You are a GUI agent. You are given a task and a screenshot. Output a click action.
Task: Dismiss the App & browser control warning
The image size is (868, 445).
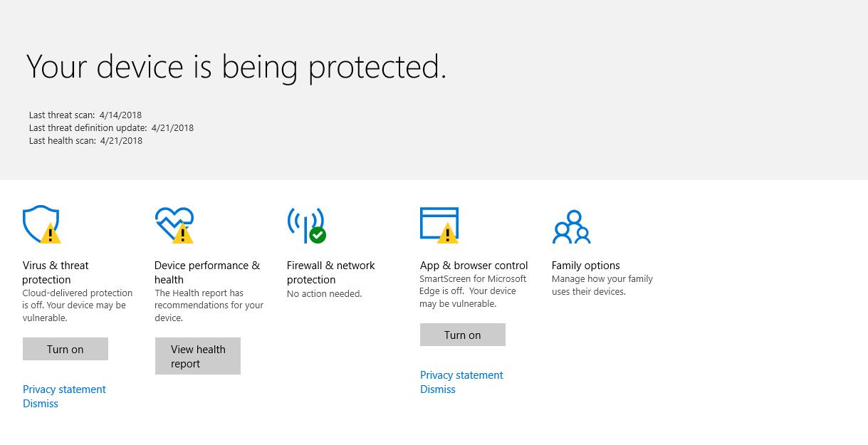pyautogui.click(x=438, y=389)
